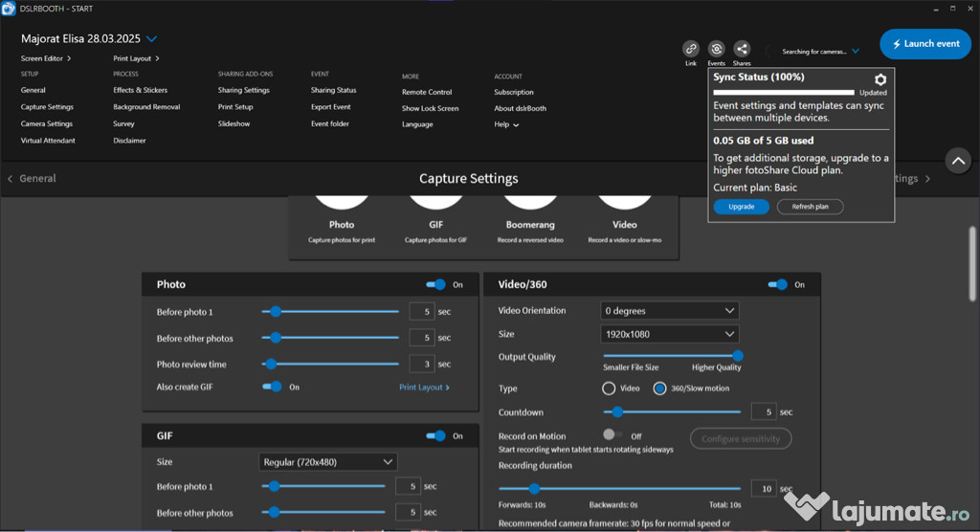The width and height of the screenshot is (980, 532).
Task: Open Sharing Status menu item
Action: [x=334, y=90]
